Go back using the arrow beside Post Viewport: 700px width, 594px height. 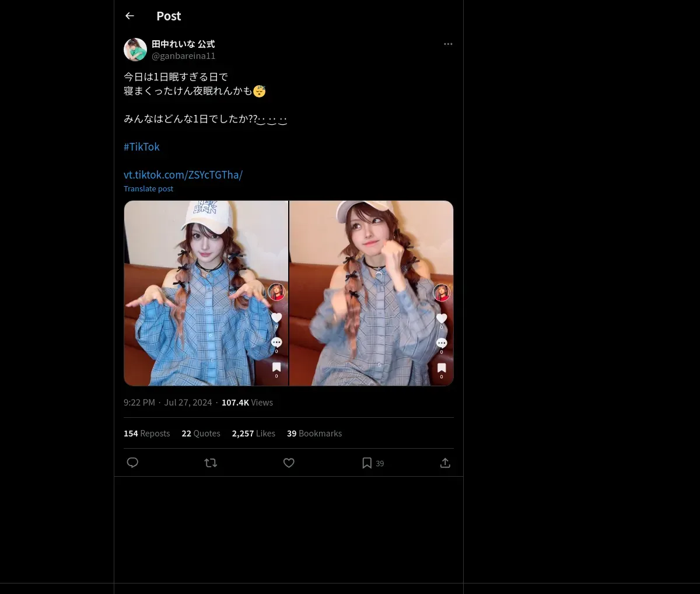tap(129, 16)
